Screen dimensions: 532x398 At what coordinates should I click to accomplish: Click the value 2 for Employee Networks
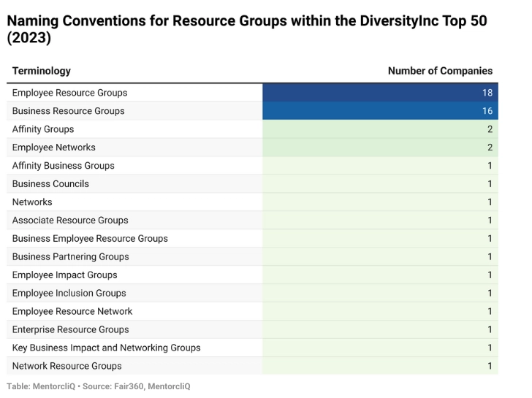tap(490, 148)
